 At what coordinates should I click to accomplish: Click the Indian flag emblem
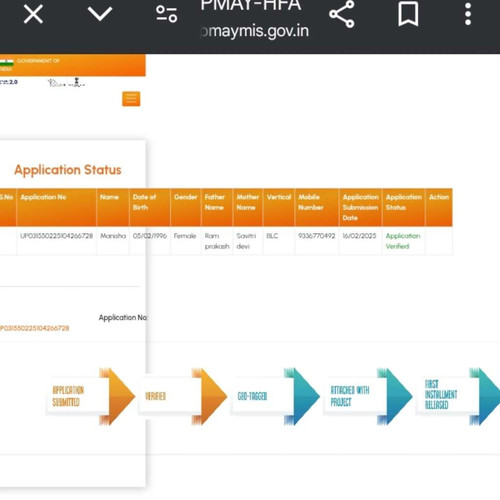[x=6, y=62]
